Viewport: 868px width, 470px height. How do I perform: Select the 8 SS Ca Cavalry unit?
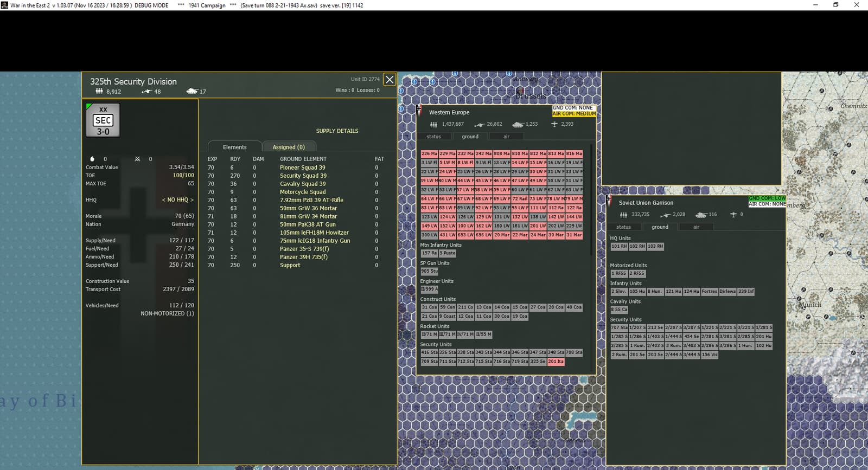pyautogui.click(x=619, y=310)
